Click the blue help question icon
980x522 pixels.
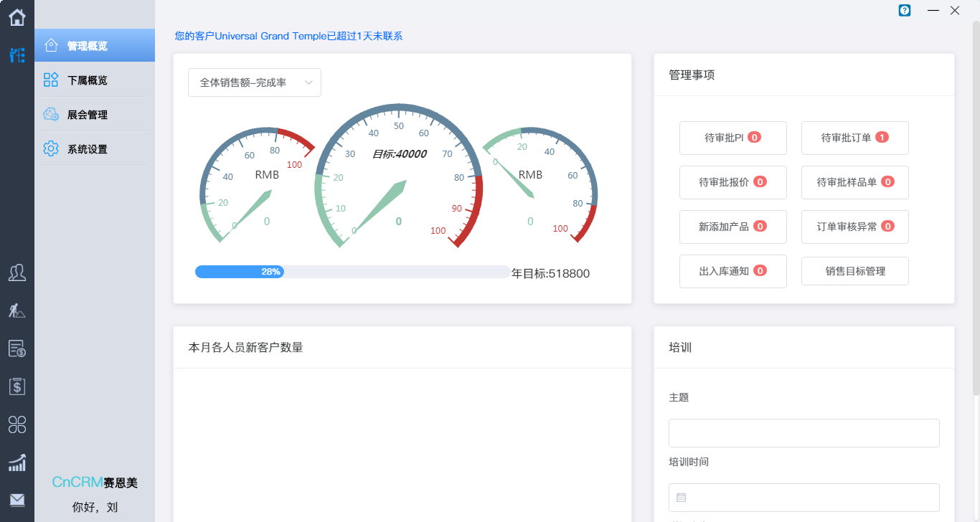(x=905, y=11)
